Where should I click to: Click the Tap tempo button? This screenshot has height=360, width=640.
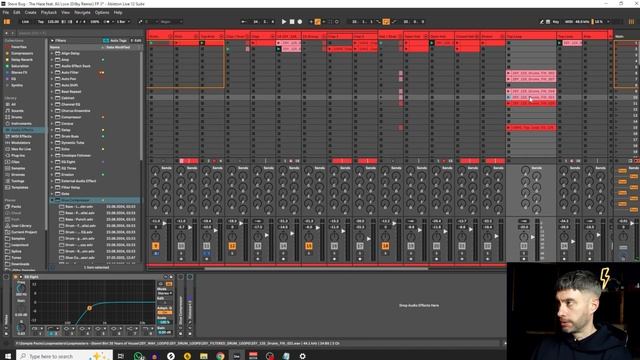coord(40,22)
